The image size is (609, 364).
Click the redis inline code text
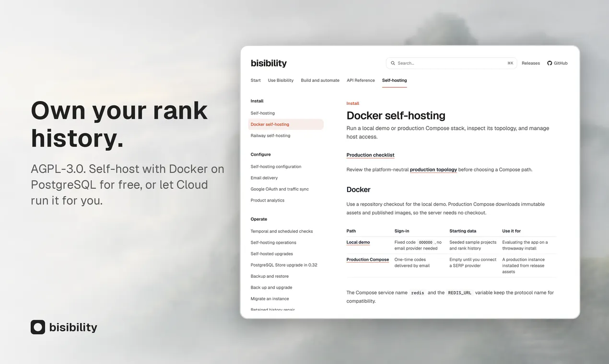(x=418, y=293)
